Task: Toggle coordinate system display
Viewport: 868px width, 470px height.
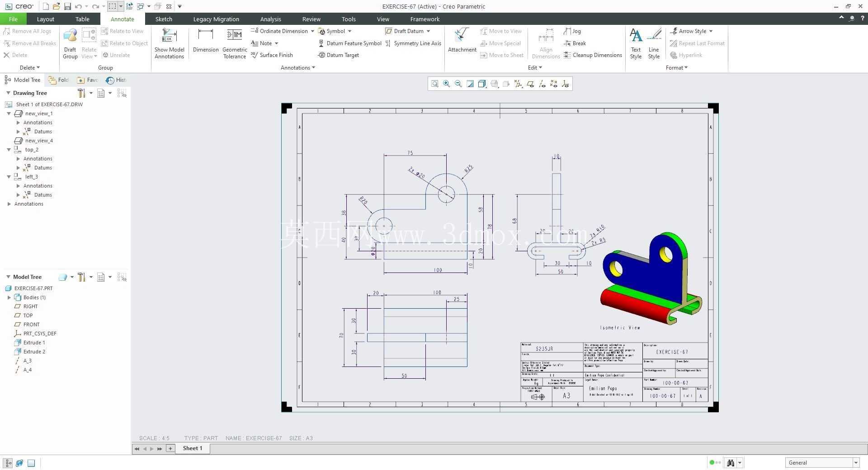Action: coord(566,84)
